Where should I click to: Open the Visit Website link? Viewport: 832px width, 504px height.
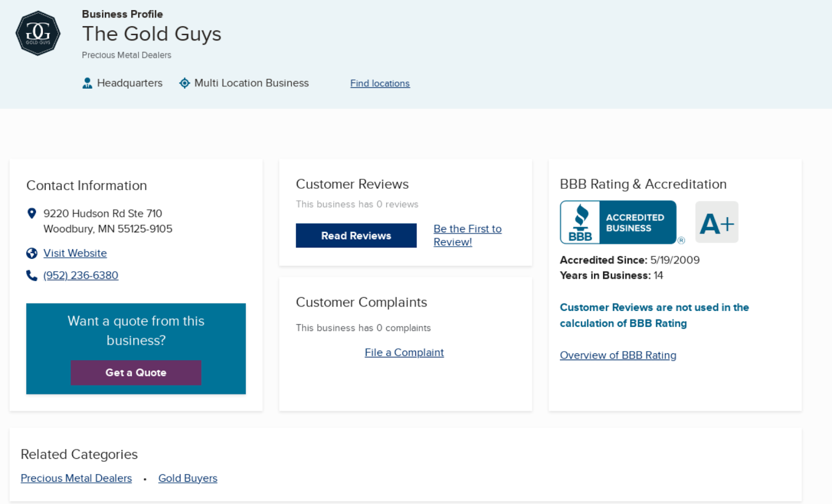pyautogui.click(x=75, y=253)
